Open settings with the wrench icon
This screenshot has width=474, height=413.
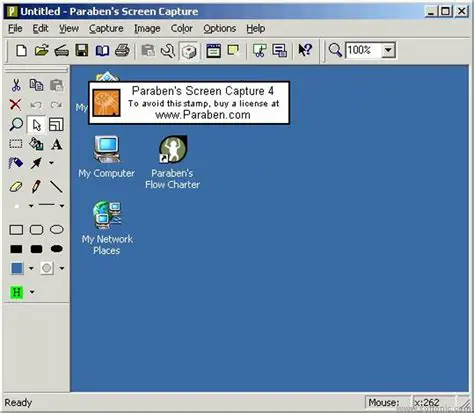point(168,51)
